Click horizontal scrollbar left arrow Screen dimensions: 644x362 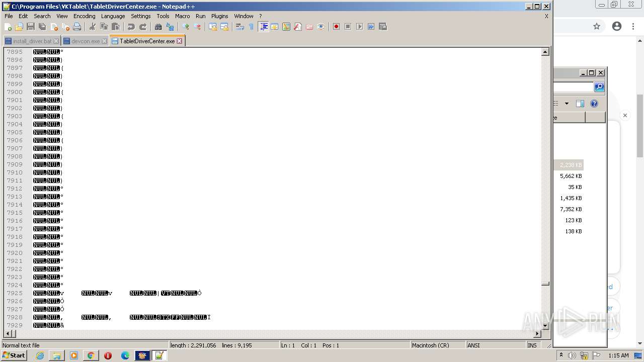pos(7,334)
